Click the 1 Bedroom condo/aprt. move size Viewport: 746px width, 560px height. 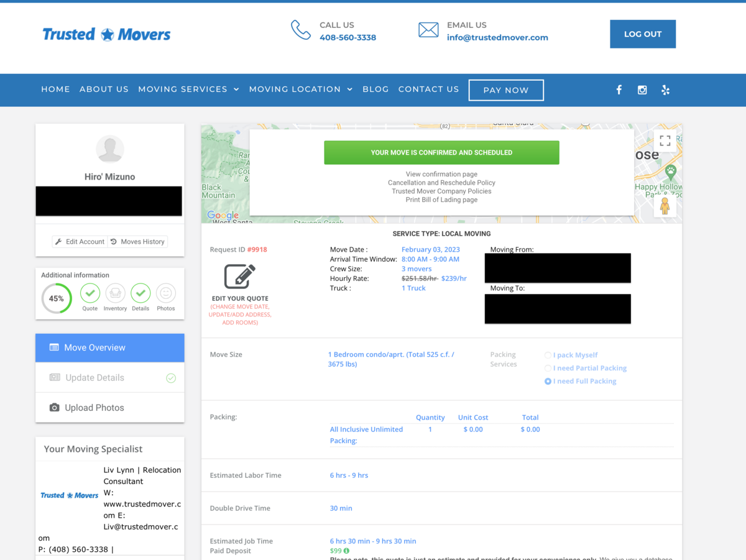(x=391, y=359)
